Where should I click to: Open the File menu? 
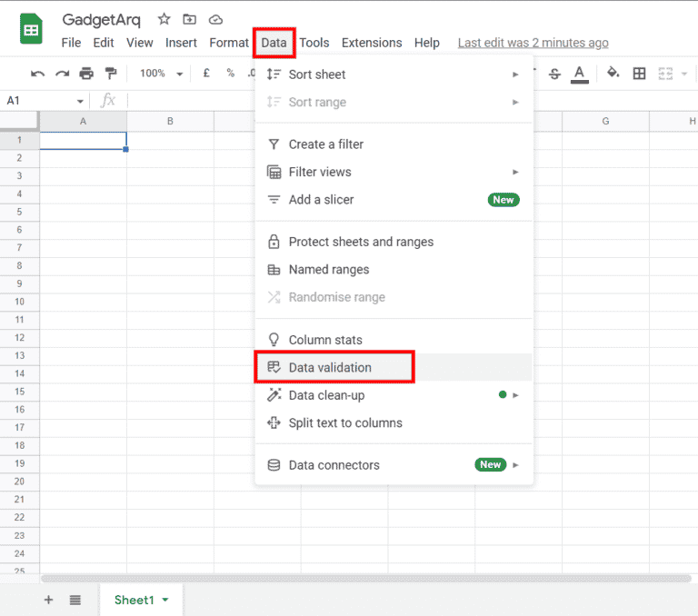coord(71,43)
